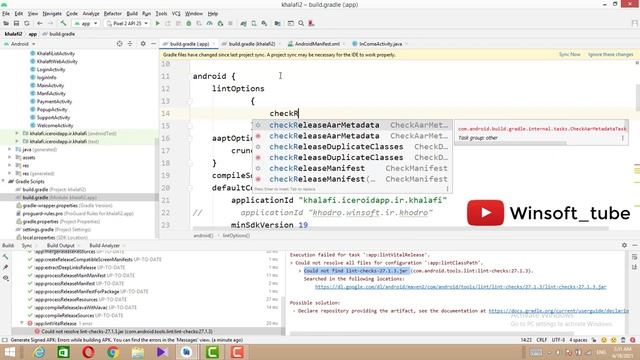Viewport: 640px width, 360px height.
Task: Click the Synchronize refresh toolbar icon
Action: [x=27, y=24]
